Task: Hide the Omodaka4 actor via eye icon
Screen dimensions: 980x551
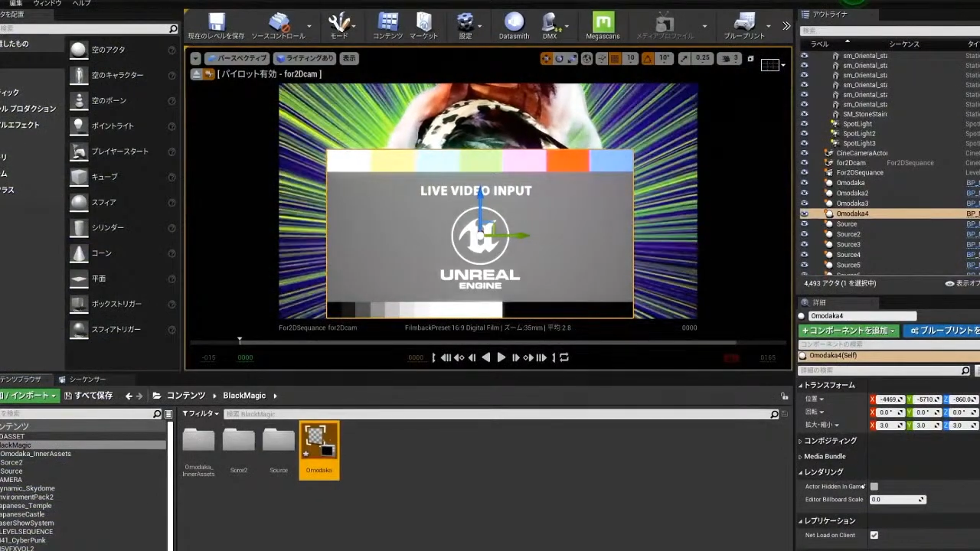Action: 804,214
